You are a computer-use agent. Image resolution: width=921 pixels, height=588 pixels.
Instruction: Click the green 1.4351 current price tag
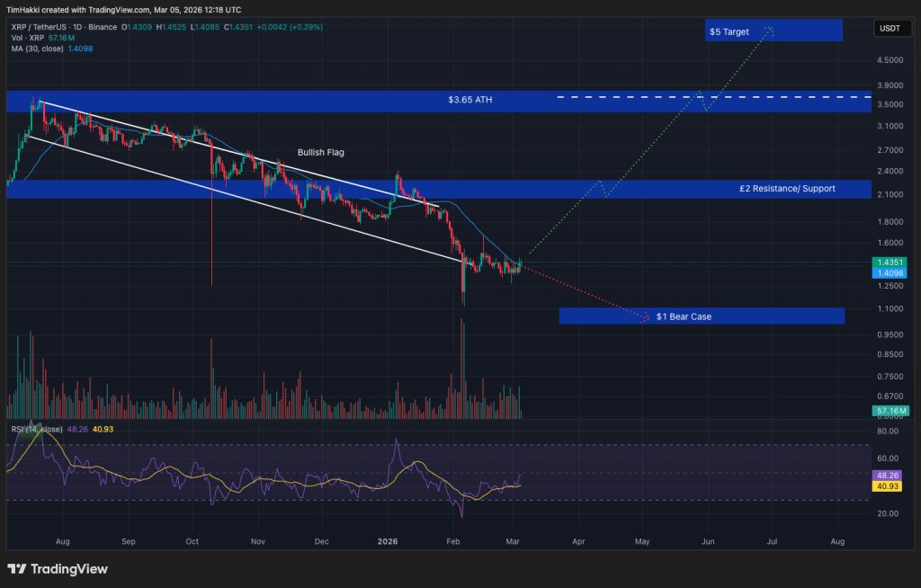pyautogui.click(x=890, y=262)
